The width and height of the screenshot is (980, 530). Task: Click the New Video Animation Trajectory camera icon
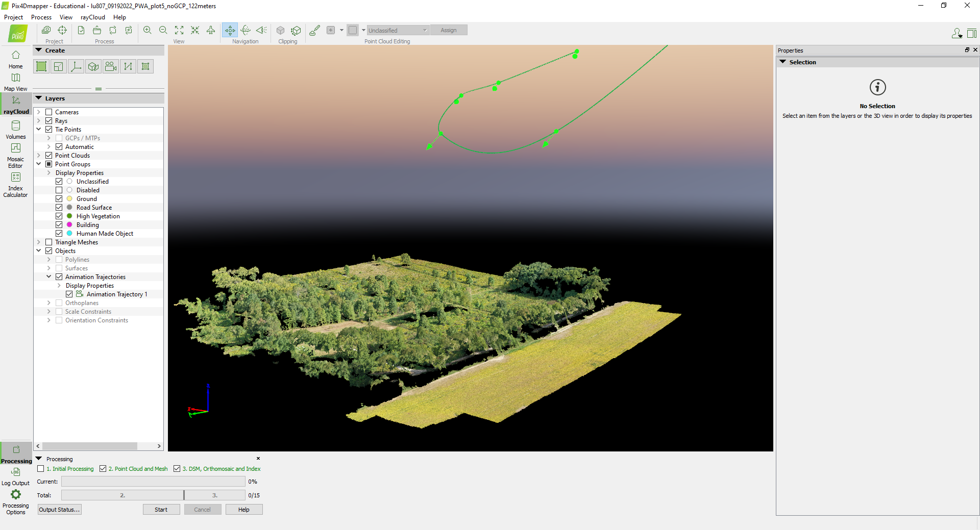pyautogui.click(x=111, y=66)
